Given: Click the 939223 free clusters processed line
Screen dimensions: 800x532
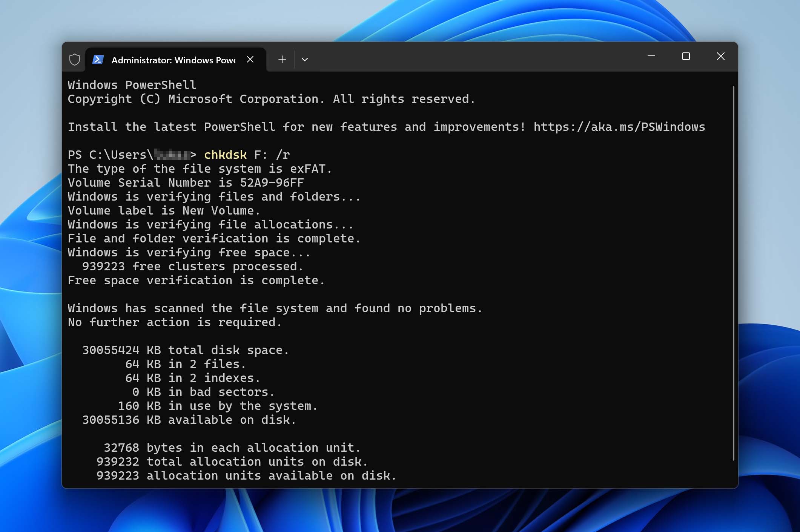Looking at the screenshot, I should (193, 266).
